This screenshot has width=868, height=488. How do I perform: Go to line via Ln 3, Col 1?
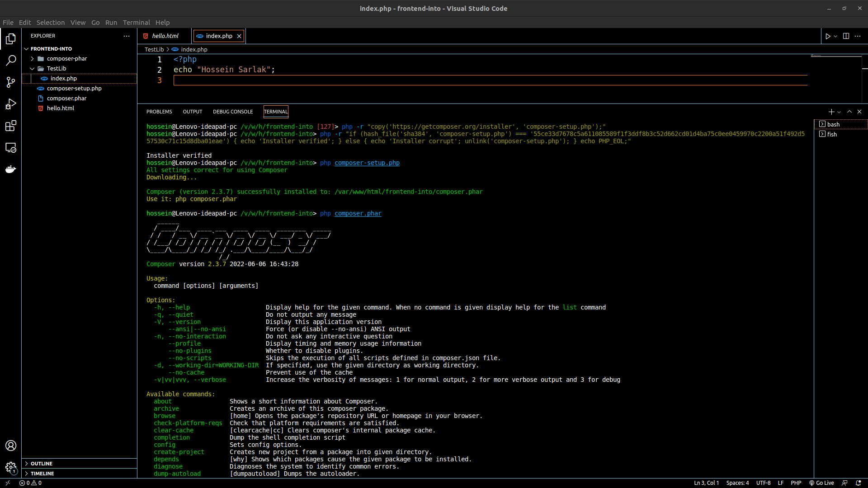[x=706, y=483]
